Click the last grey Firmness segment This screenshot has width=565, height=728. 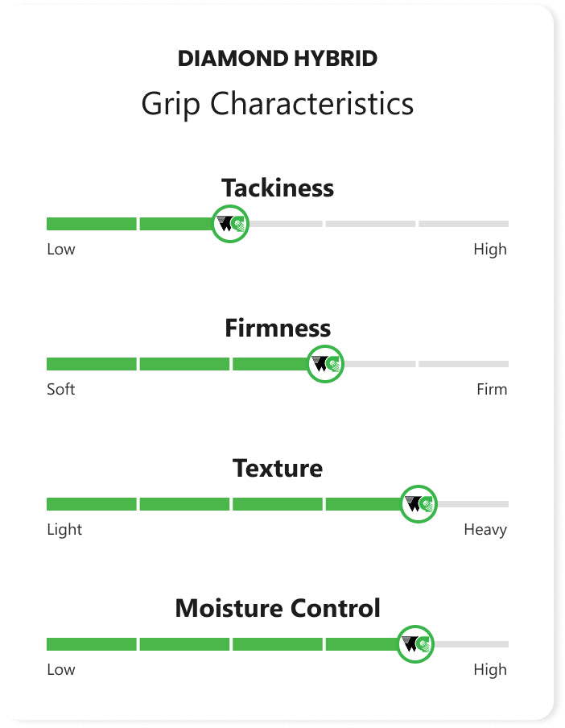[464, 364]
